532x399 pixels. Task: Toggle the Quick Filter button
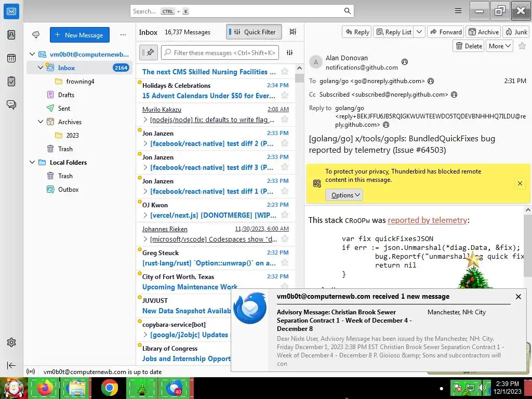(x=254, y=32)
